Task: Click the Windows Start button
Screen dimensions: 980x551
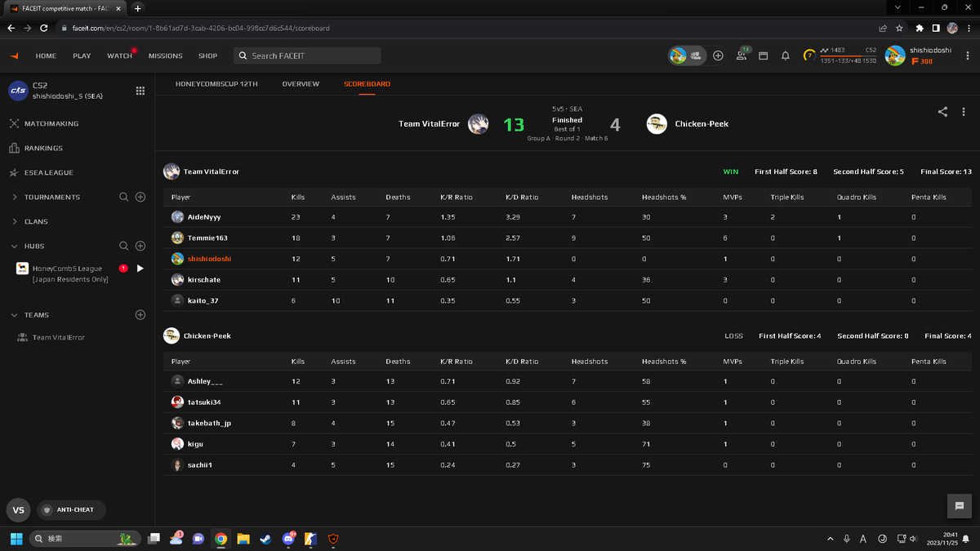Action: pyautogui.click(x=16, y=539)
